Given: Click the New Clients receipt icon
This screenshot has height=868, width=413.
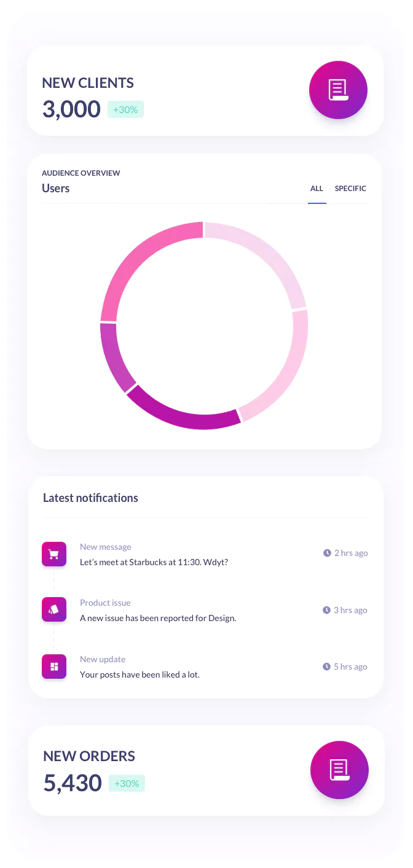Looking at the screenshot, I should pyautogui.click(x=338, y=90).
